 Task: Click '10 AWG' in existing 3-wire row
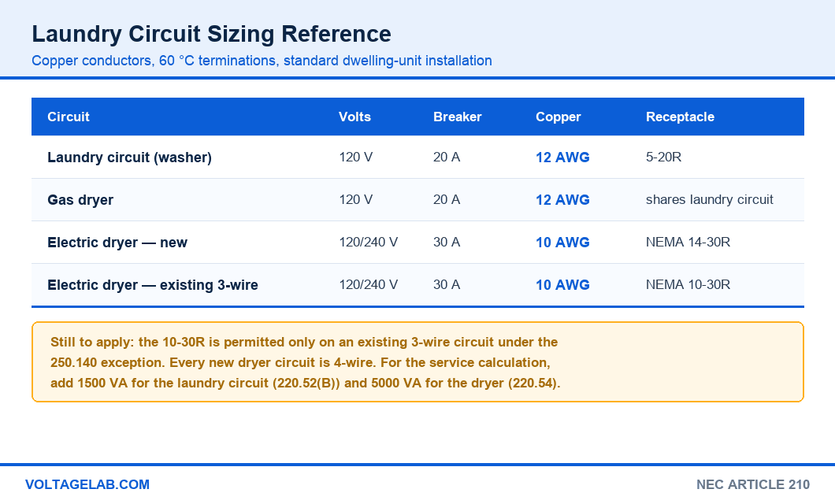[563, 285]
